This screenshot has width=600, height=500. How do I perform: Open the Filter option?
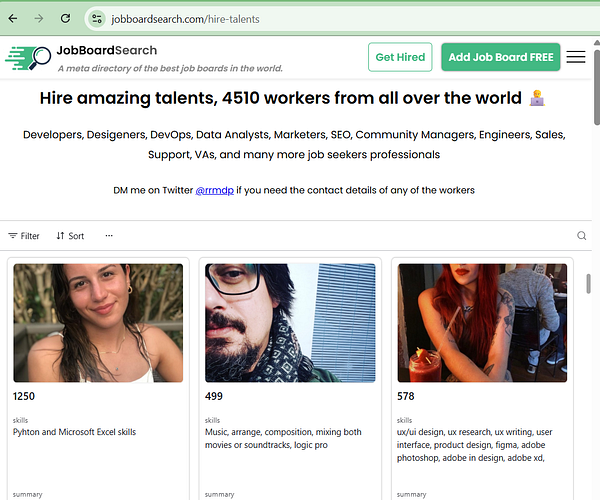pos(24,236)
